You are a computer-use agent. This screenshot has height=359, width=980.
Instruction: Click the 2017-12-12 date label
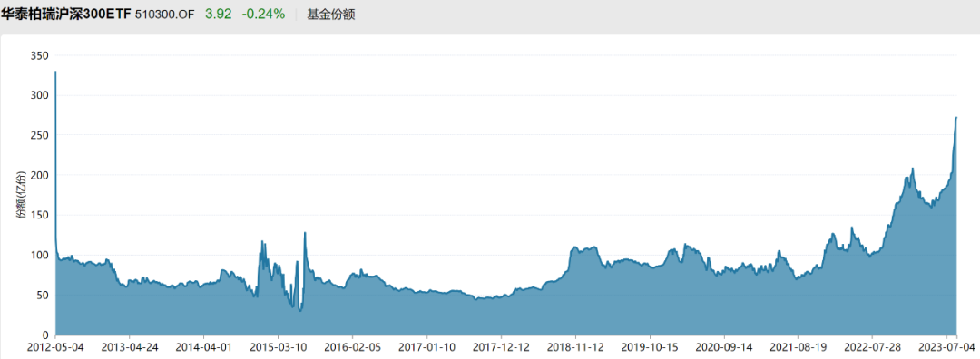pos(500,346)
